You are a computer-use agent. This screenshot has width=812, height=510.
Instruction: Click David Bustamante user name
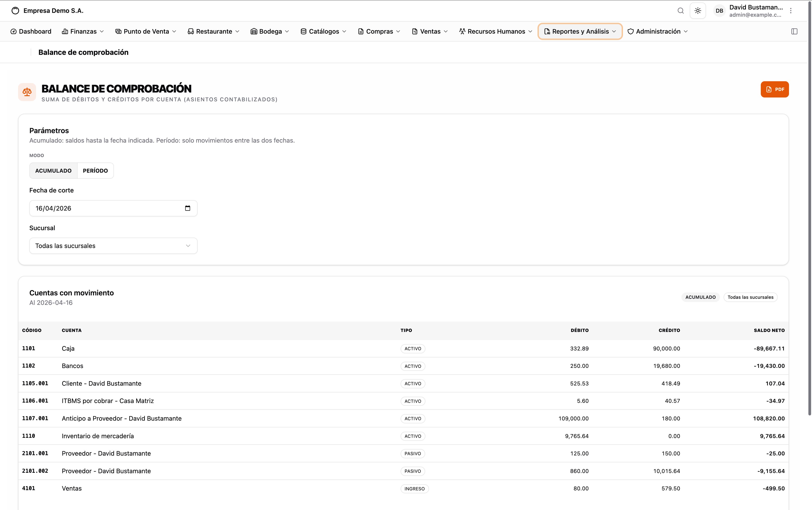tap(756, 7)
